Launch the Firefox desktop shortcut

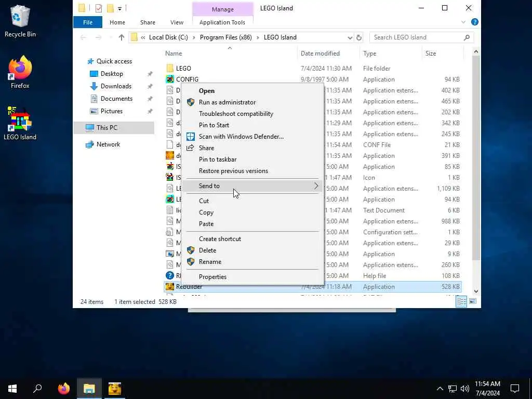(x=20, y=72)
